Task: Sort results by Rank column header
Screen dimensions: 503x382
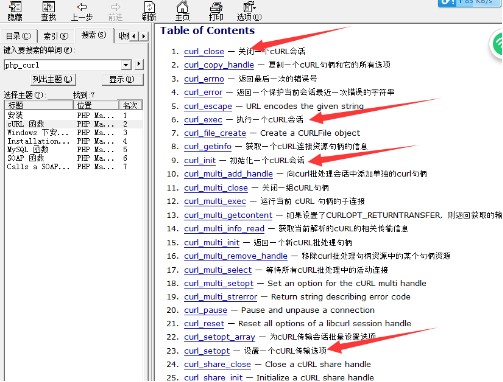Action: coord(130,105)
